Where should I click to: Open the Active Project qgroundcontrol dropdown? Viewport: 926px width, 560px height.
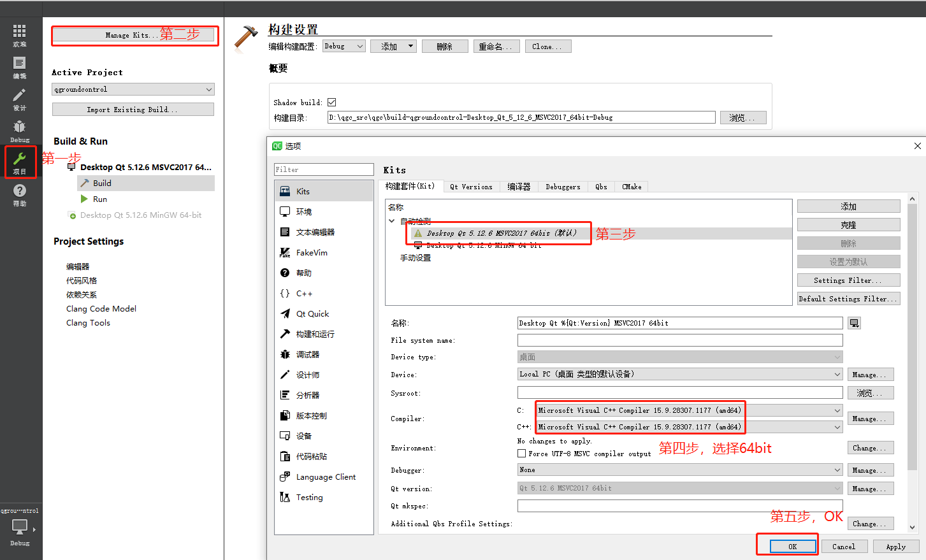pos(133,89)
